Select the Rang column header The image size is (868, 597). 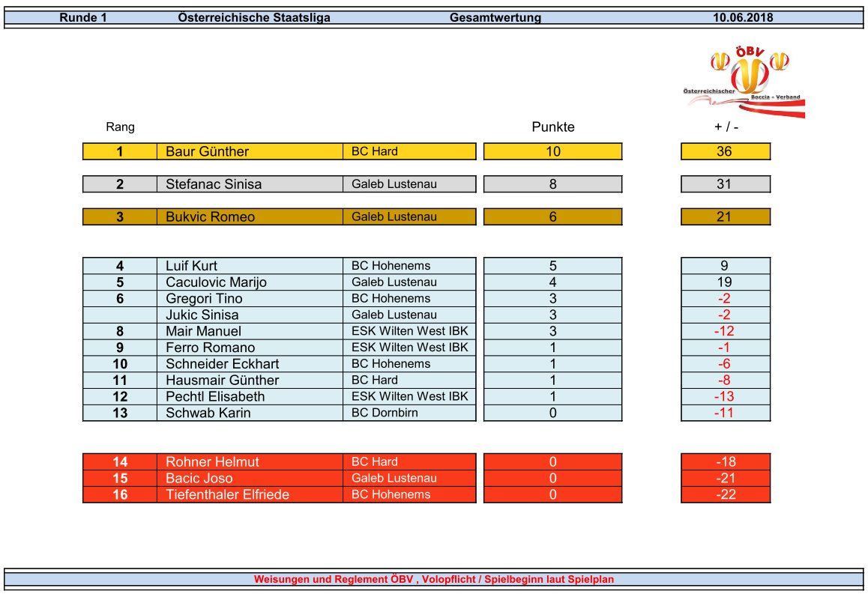click(x=120, y=127)
